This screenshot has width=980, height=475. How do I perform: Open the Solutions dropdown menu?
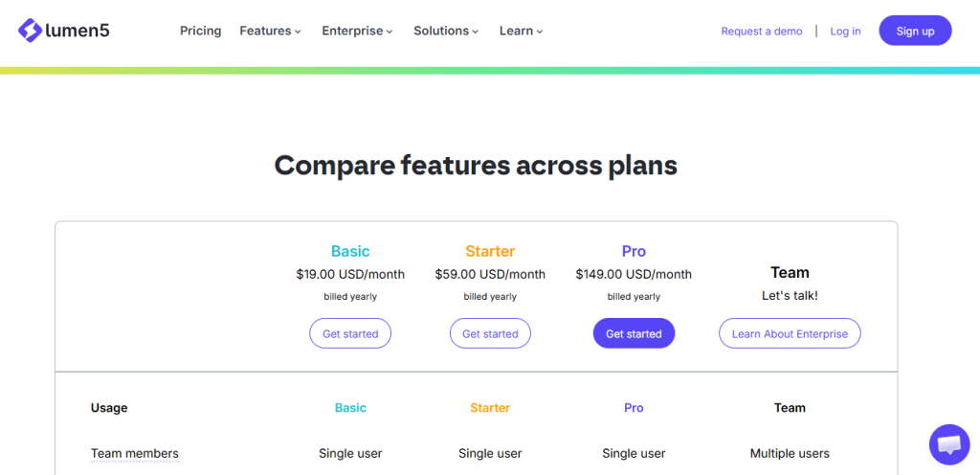(x=446, y=31)
